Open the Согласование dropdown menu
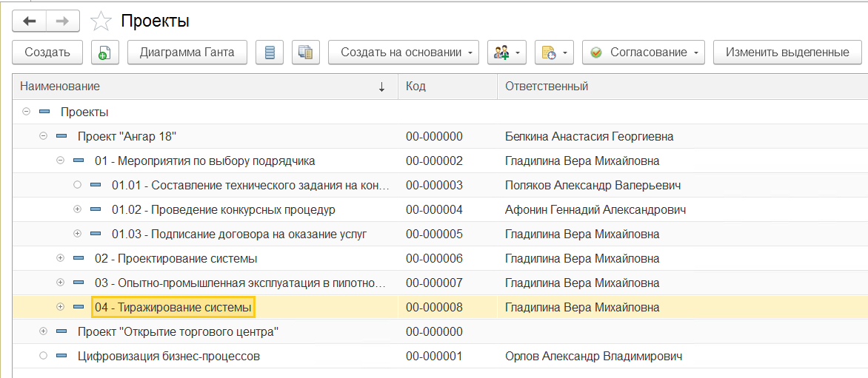 coord(643,53)
